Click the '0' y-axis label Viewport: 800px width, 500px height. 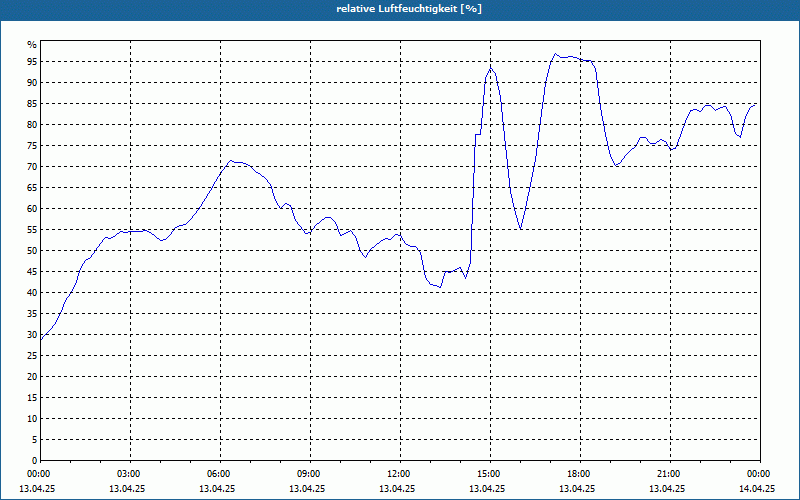35,461
